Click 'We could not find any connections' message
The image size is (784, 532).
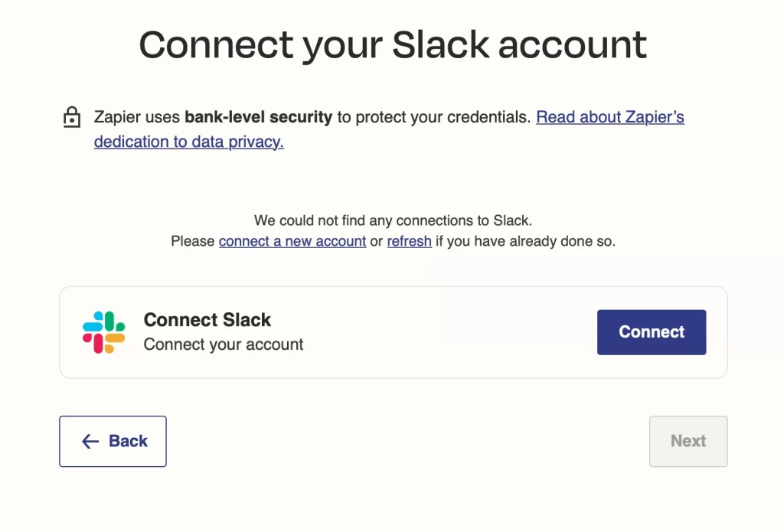(x=393, y=220)
